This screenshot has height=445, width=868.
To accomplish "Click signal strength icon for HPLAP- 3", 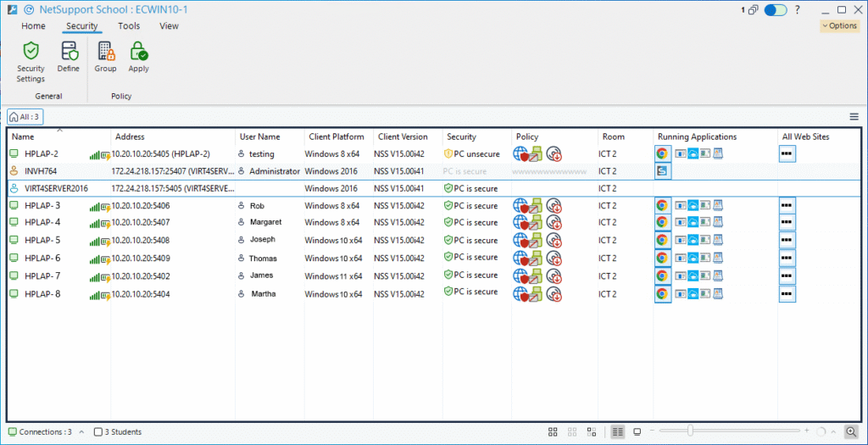I will click(93, 207).
